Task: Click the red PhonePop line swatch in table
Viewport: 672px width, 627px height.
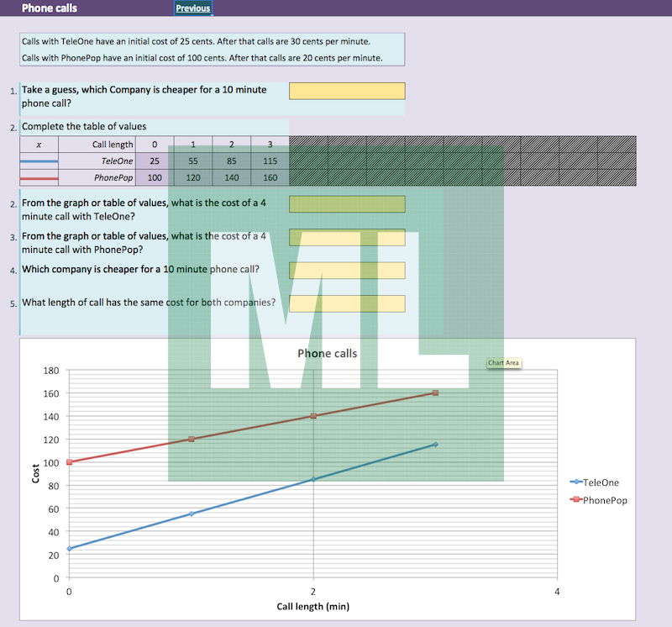Action: pos(39,178)
